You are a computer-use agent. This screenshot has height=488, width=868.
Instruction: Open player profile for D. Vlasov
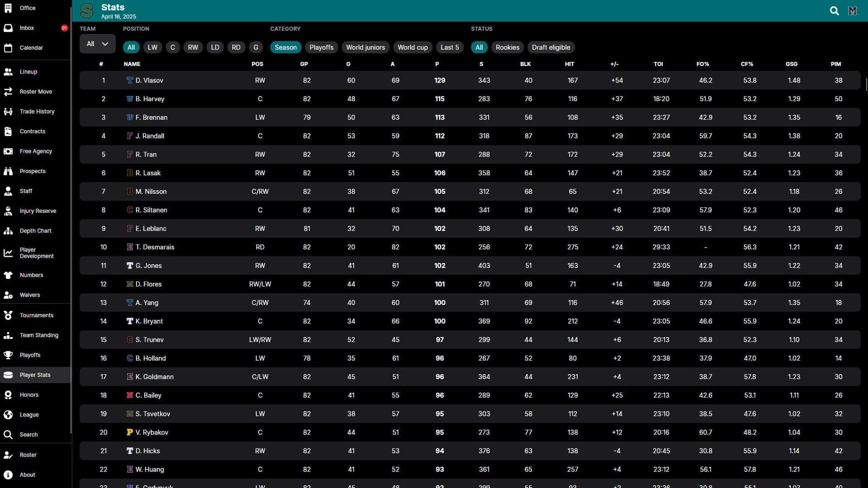149,80
